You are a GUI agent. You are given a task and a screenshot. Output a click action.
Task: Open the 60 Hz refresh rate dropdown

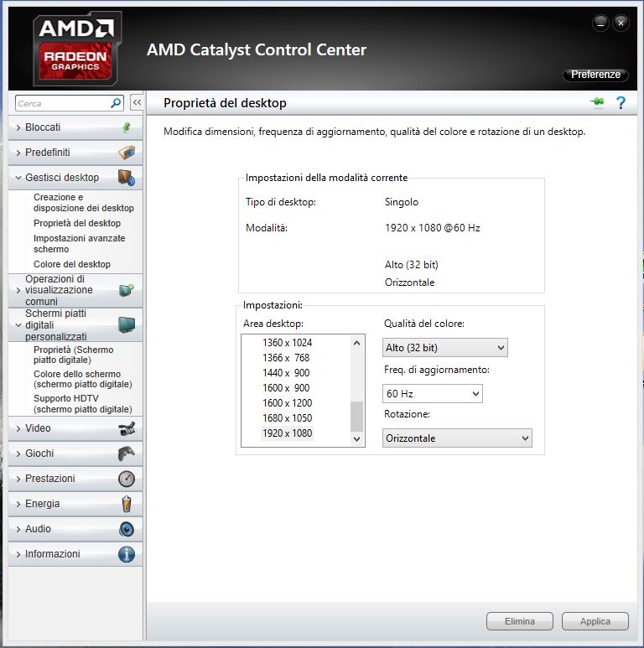click(433, 393)
